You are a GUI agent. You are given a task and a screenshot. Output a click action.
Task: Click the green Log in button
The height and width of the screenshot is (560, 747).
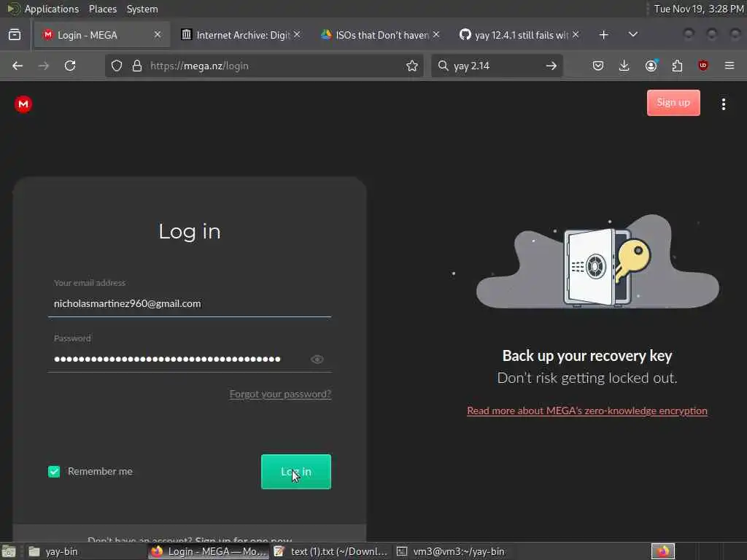(x=296, y=472)
